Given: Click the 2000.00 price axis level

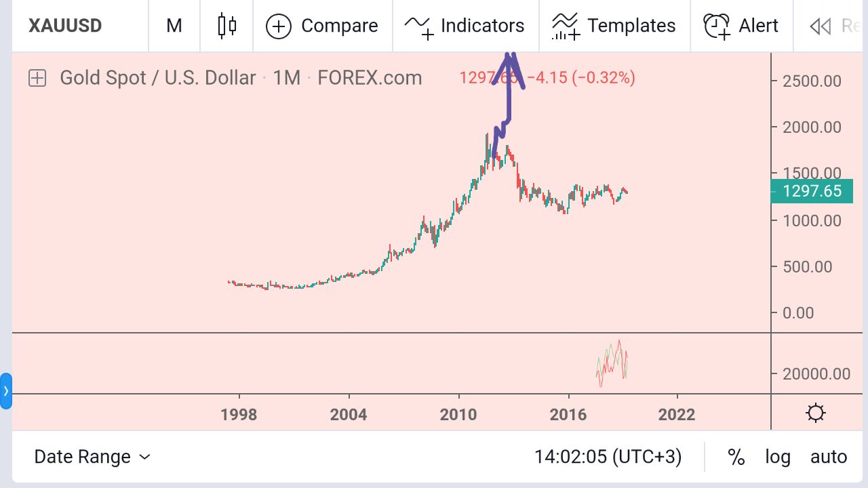Looking at the screenshot, I should click(x=812, y=127).
